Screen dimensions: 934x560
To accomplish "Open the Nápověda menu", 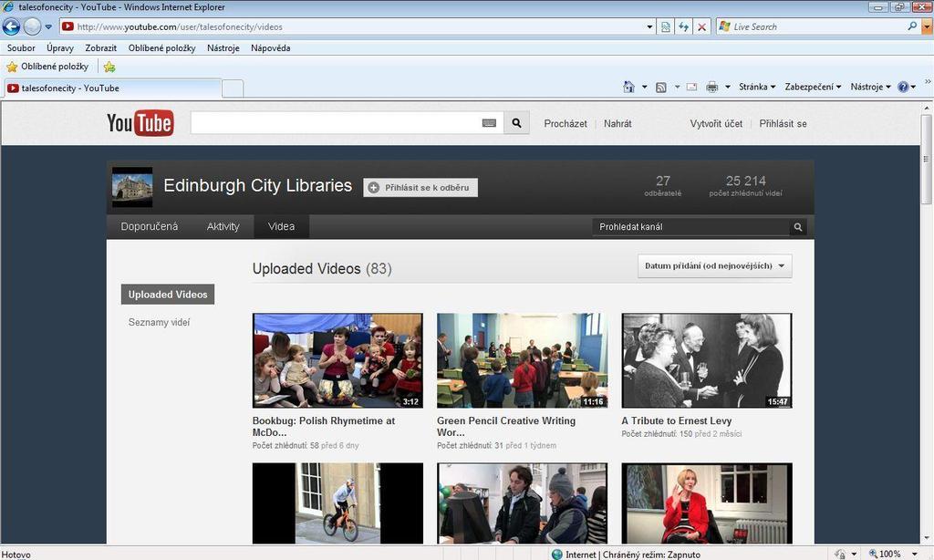I will [270, 48].
